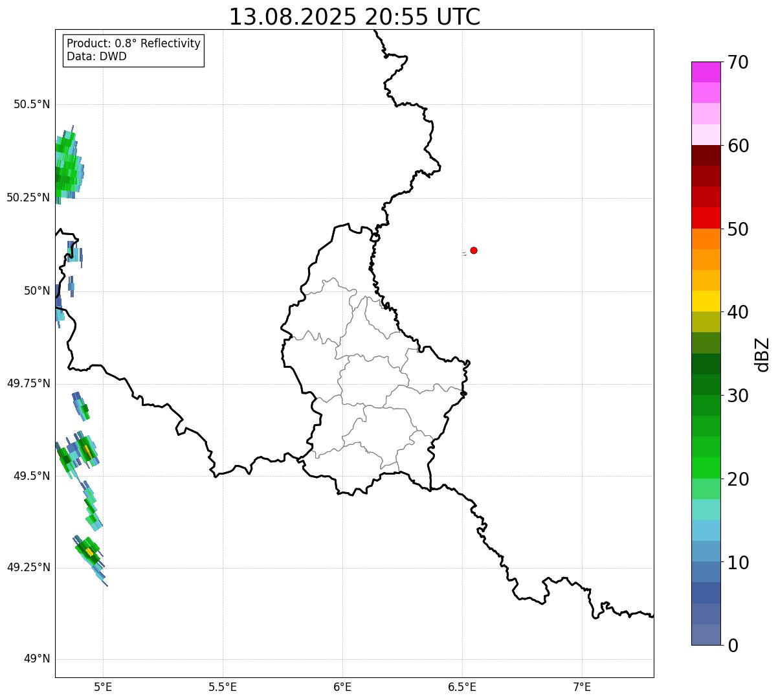Viewport: 778px width, 700px height.
Task: Click the 5°E longitude label
Action: coord(103,687)
